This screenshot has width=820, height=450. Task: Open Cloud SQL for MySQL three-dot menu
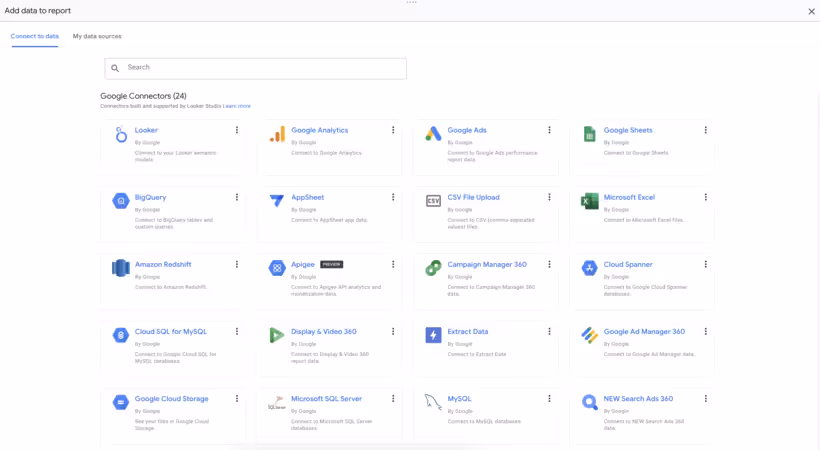[x=237, y=331]
